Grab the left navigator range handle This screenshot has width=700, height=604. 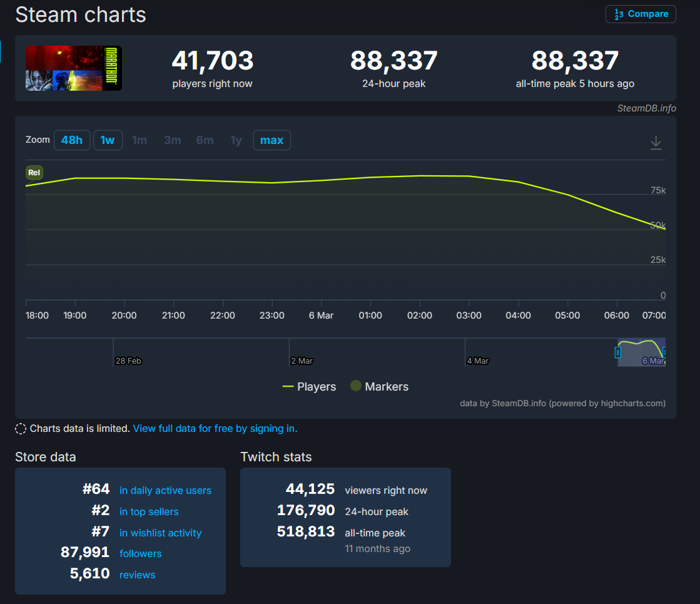click(618, 352)
